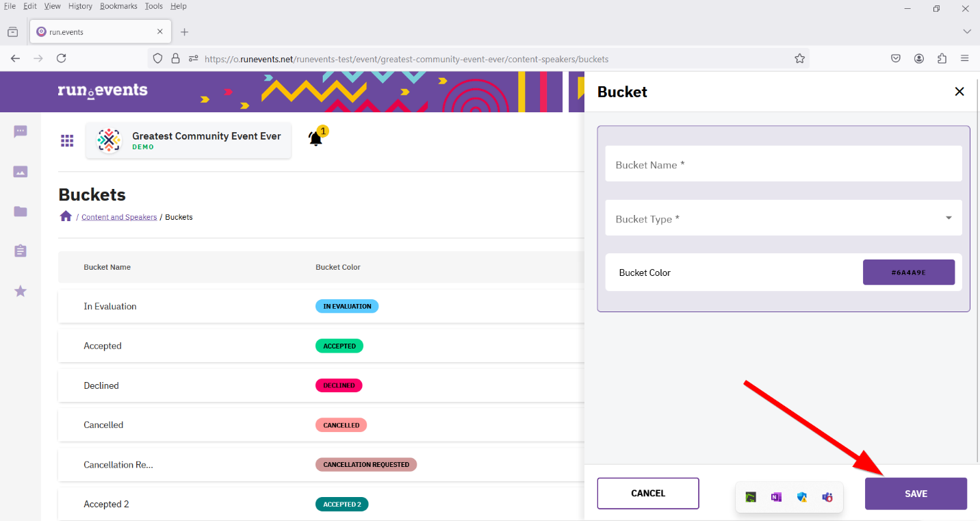Open the Greatest Community Event Ever card
Image resolution: width=980 pixels, height=521 pixels.
(x=188, y=140)
